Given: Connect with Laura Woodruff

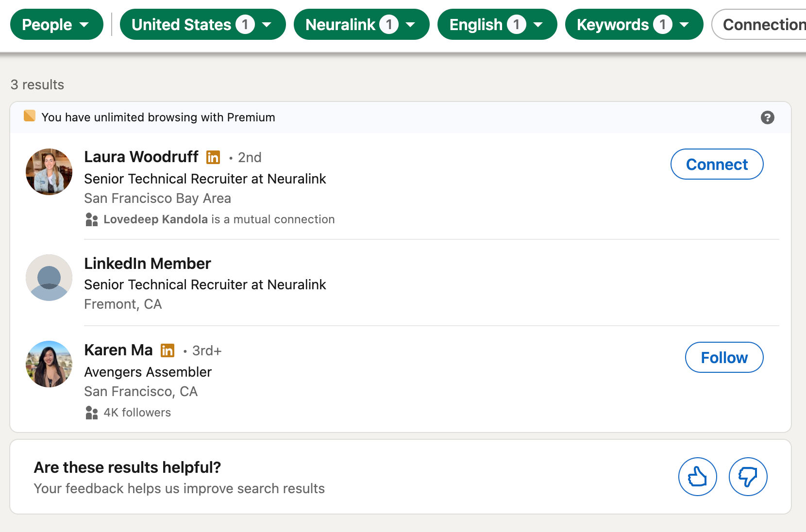Looking at the screenshot, I should [x=717, y=164].
